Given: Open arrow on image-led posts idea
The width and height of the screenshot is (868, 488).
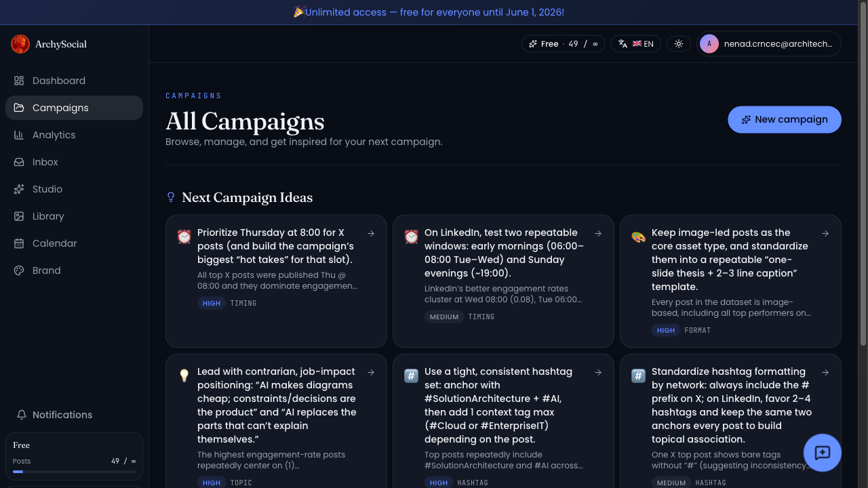Looking at the screenshot, I should click(x=825, y=233).
